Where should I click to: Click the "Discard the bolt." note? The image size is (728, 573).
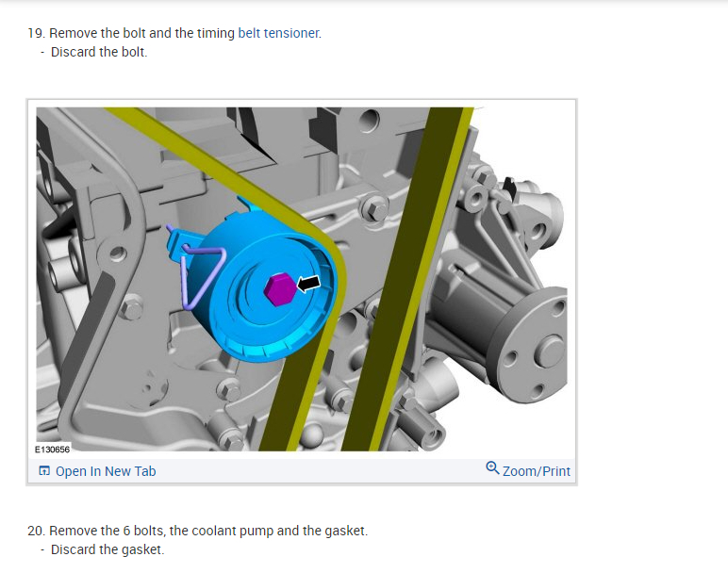click(x=99, y=53)
